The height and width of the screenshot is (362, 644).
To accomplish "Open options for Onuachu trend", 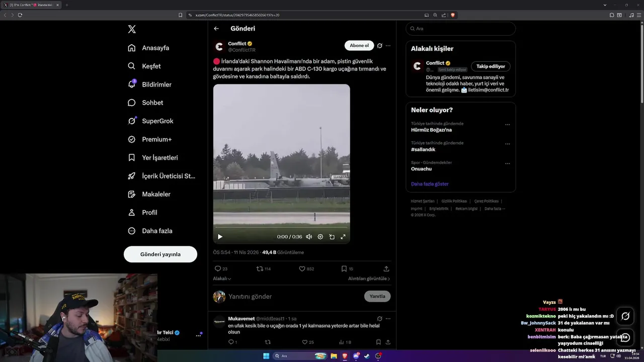I will point(507,164).
